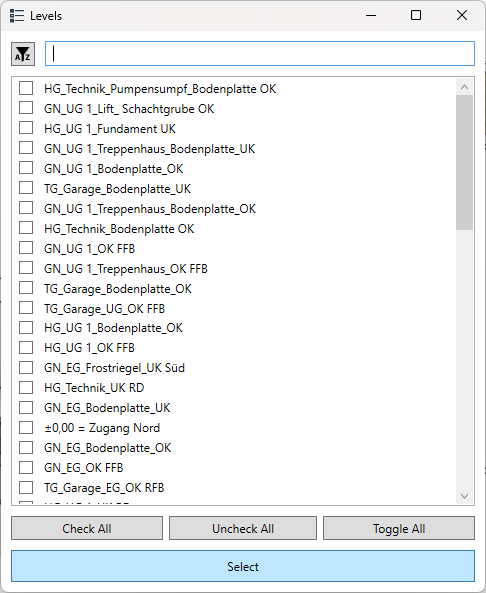Click the Toggle All button
The image size is (486, 593).
point(399,528)
